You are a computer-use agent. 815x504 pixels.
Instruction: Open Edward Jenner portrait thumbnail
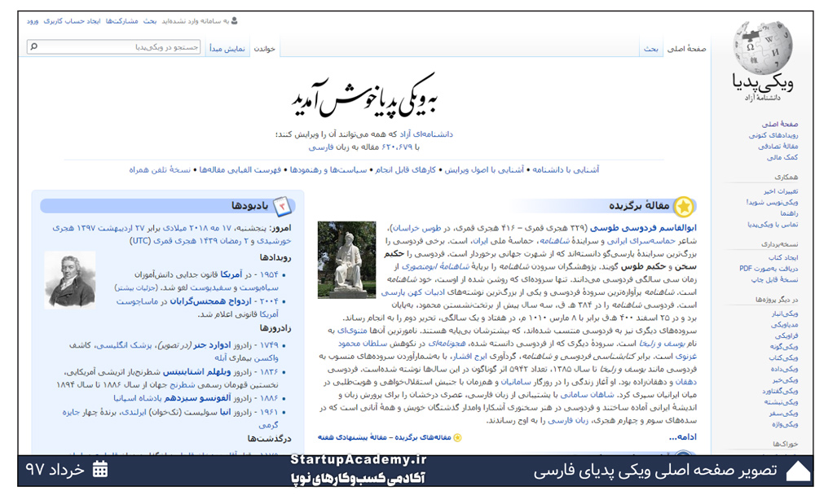(70, 280)
